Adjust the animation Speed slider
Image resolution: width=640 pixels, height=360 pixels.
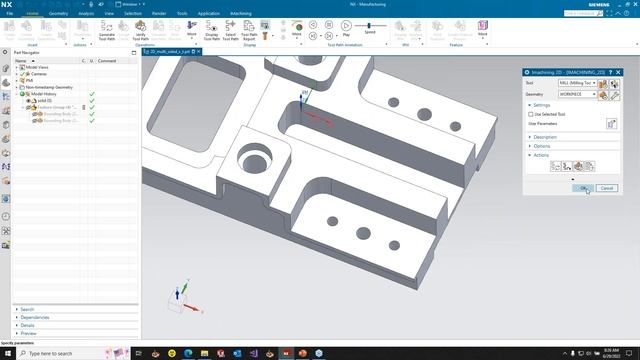point(369,26)
